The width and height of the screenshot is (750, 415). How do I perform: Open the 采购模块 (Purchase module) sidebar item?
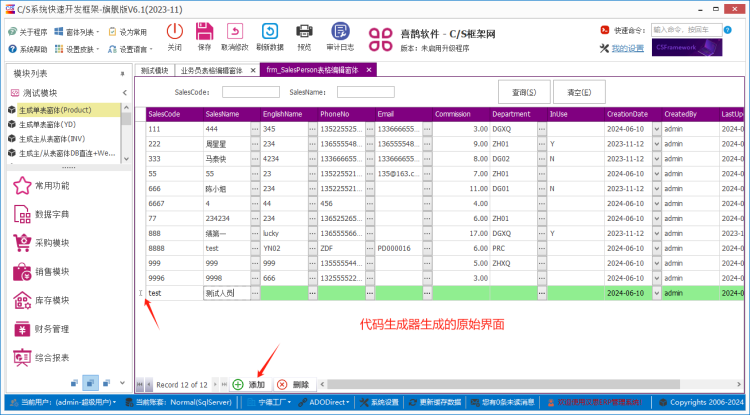pyautogui.click(x=52, y=242)
